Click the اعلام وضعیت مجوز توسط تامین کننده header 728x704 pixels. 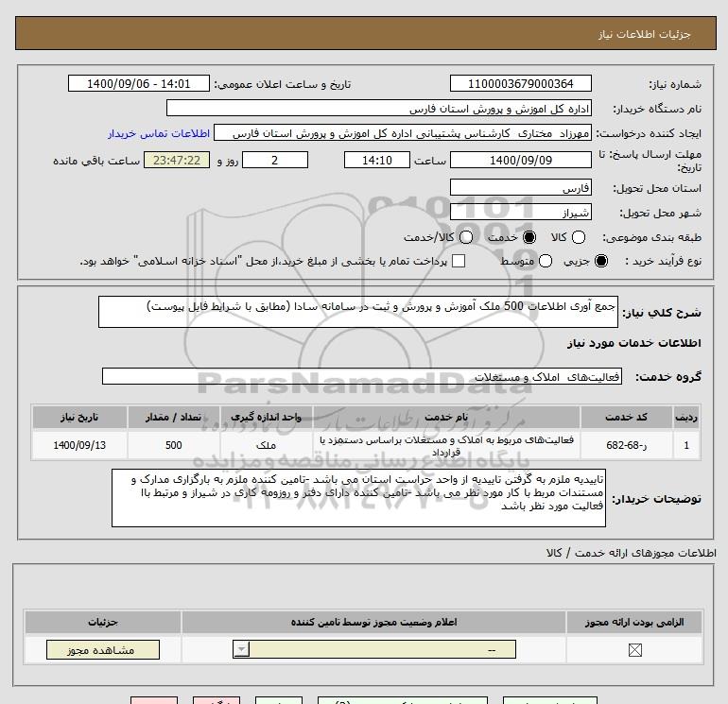[373, 623]
